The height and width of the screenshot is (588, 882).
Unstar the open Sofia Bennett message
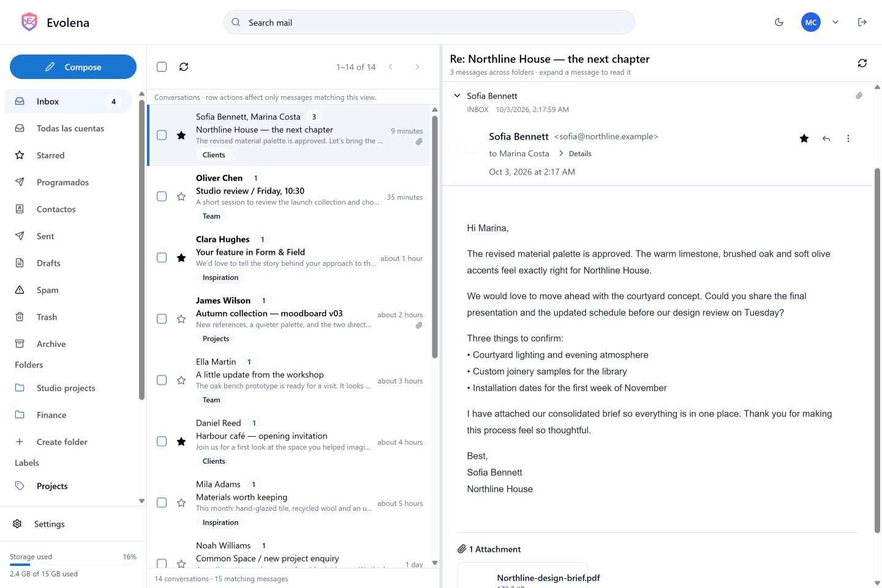pyautogui.click(x=804, y=138)
